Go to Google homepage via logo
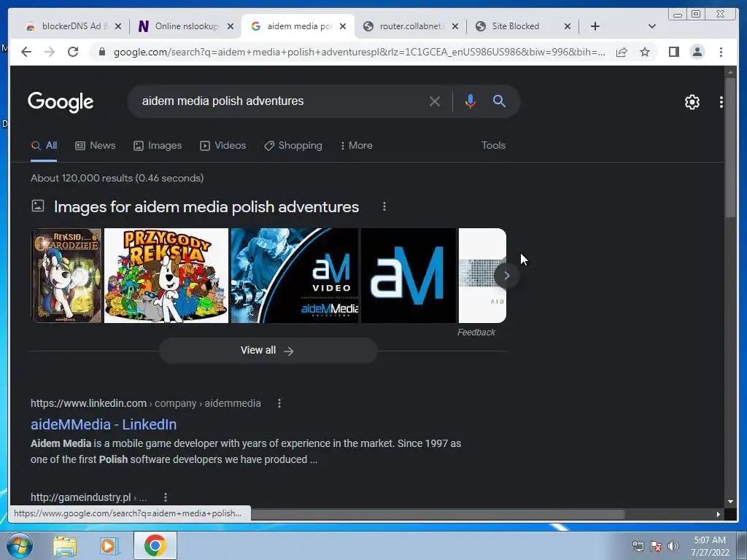747x560 pixels. click(61, 101)
